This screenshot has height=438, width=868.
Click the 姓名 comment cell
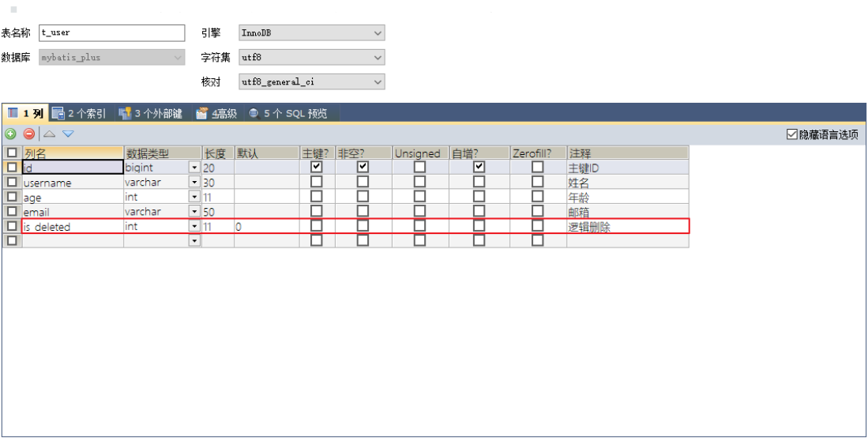(629, 182)
